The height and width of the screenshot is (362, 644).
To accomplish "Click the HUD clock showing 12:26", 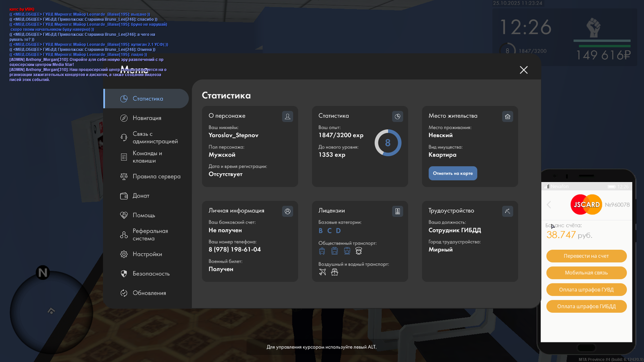I will point(525,27).
